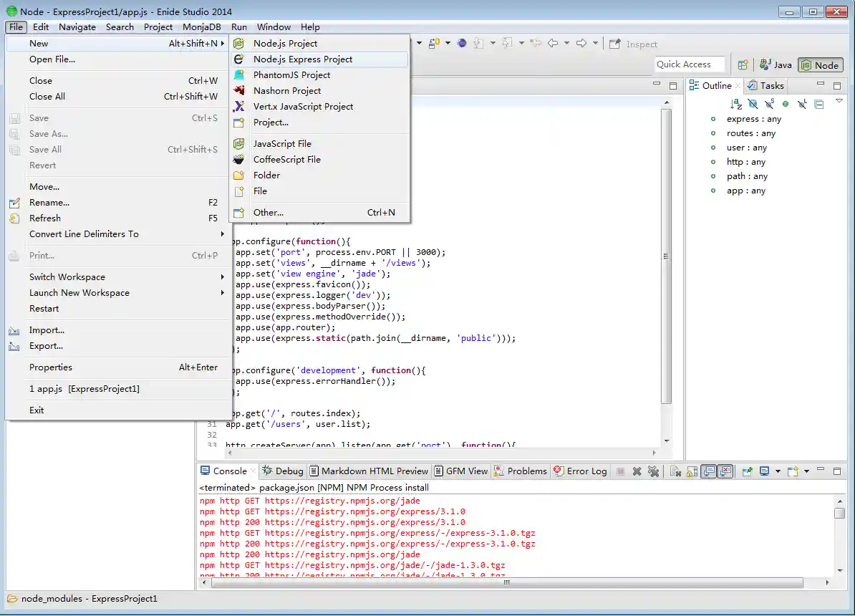Switch to the Java perspective
The image size is (855, 616).
(x=776, y=64)
